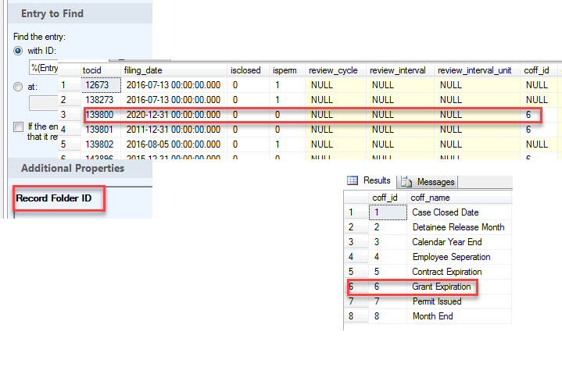
Task: Click the filing_date column header
Action: 174,70
